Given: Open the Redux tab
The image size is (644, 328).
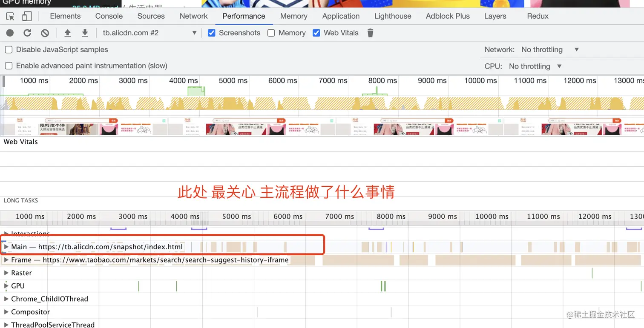Looking at the screenshot, I should coord(538,16).
